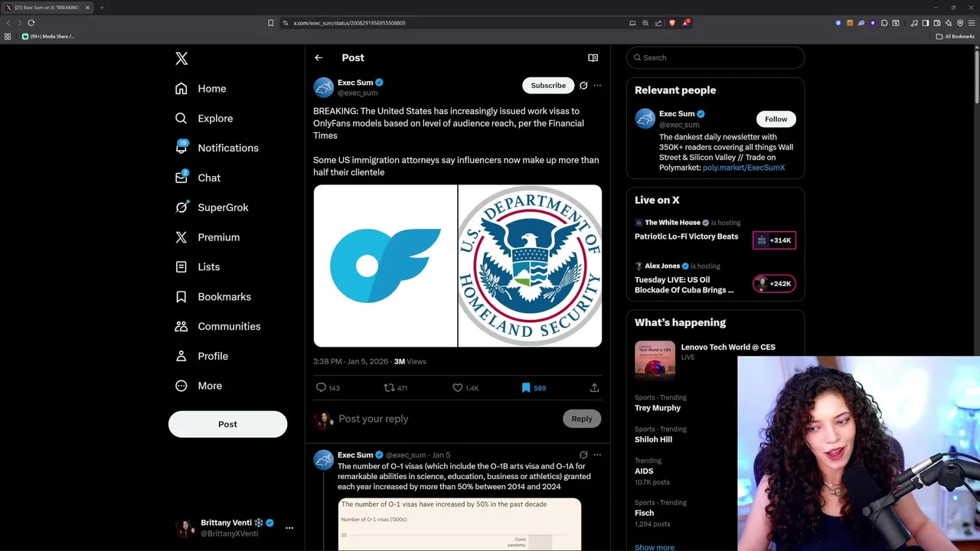Click the Post button in the sidebar

pyautogui.click(x=227, y=424)
